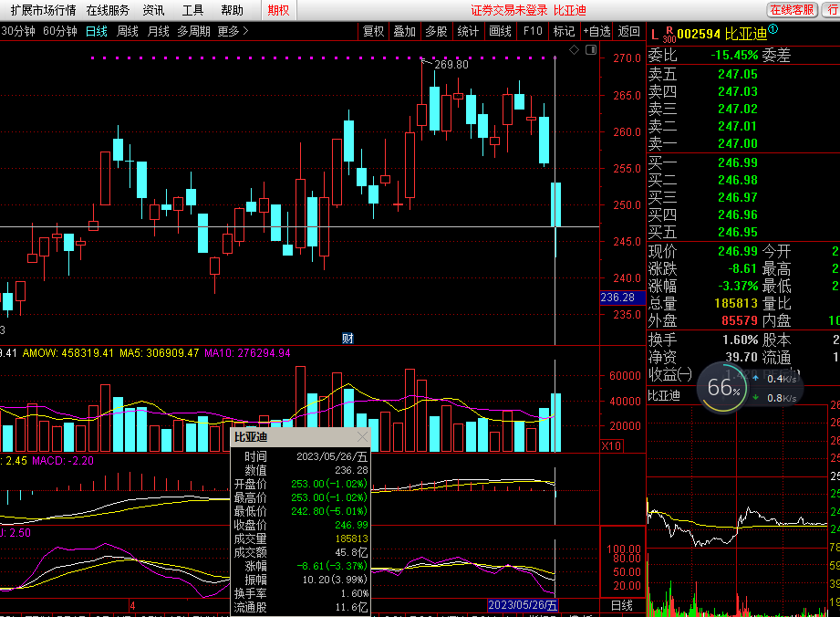
Task: Toggle the side panel layout icon
Action: [x=591, y=50]
